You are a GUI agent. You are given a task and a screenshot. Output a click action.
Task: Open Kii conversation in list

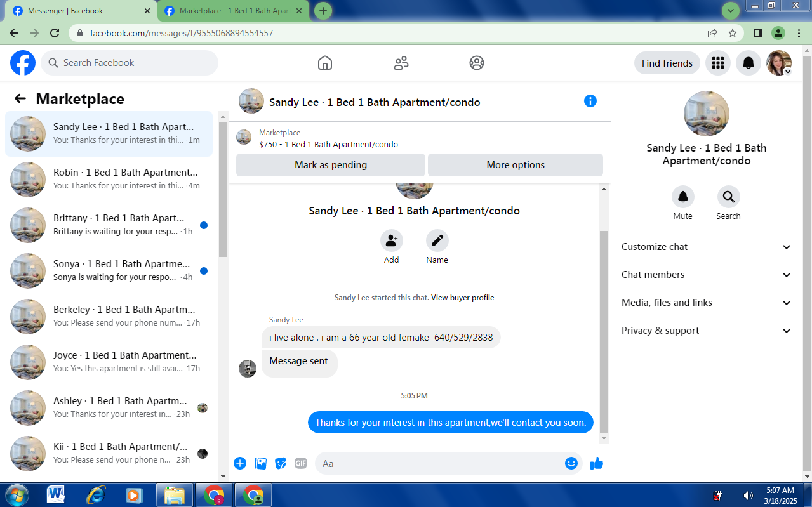tap(109, 454)
